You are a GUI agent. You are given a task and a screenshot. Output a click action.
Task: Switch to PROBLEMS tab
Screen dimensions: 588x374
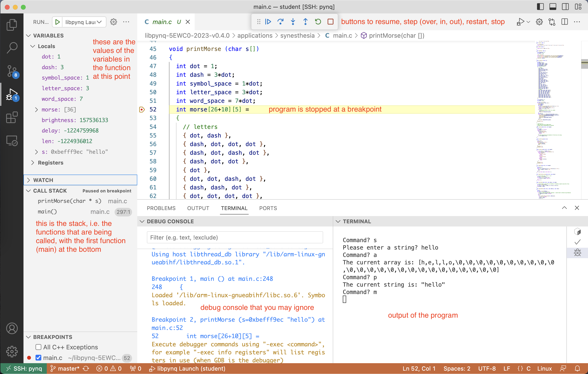point(161,208)
